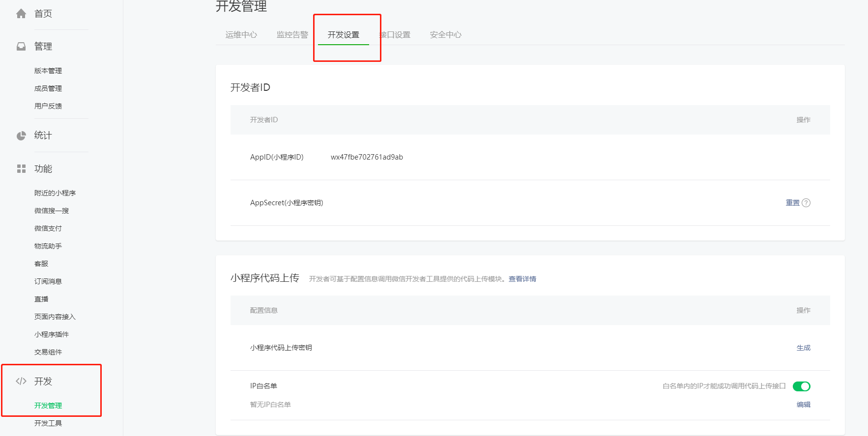868x436 pixels.
Task: Click the home icon beside 首页
Action: 21,14
